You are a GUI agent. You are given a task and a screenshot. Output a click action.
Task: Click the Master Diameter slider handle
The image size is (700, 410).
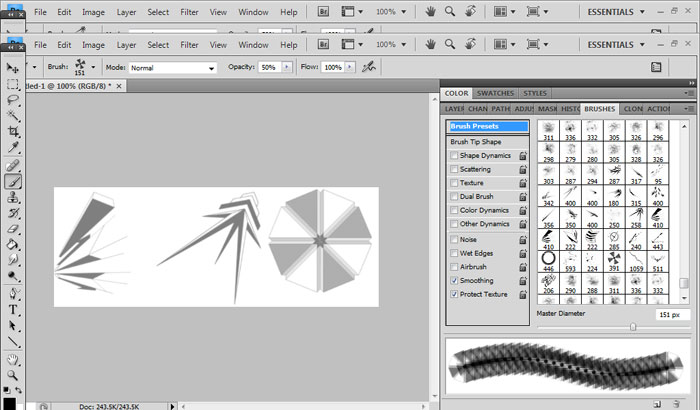pos(633,327)
